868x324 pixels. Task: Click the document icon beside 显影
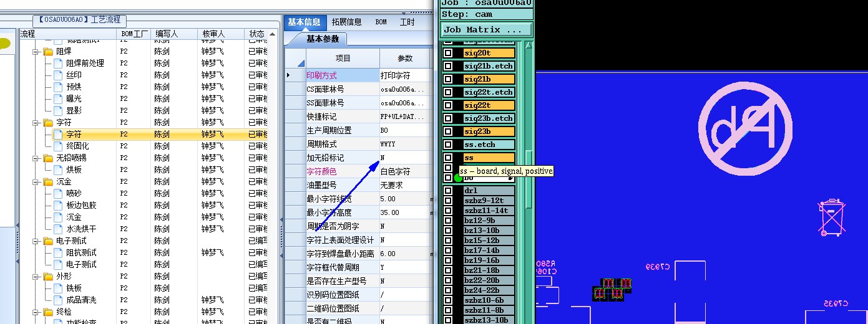[58, 111]
